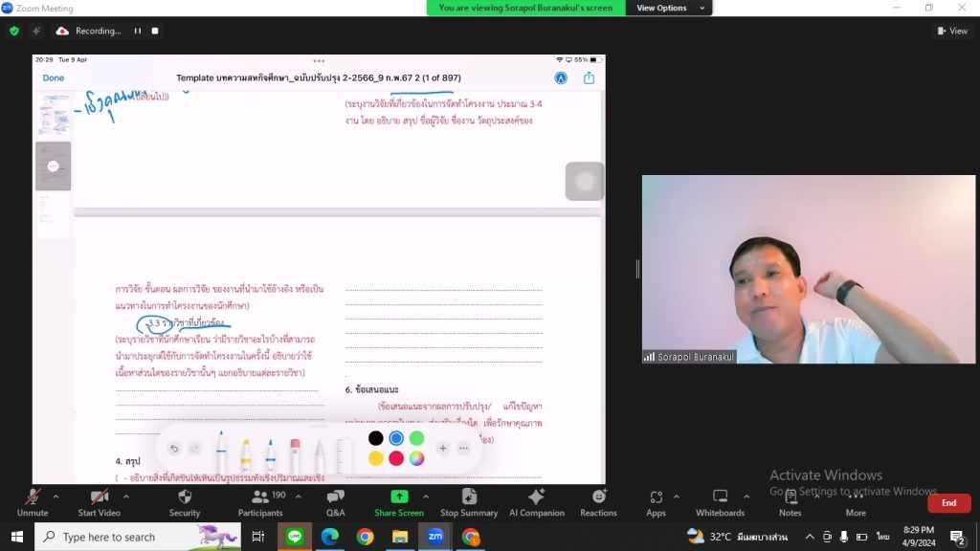
Task: Select the pink eraser tool
Action: pyautogui.click(x=295, y=454)
